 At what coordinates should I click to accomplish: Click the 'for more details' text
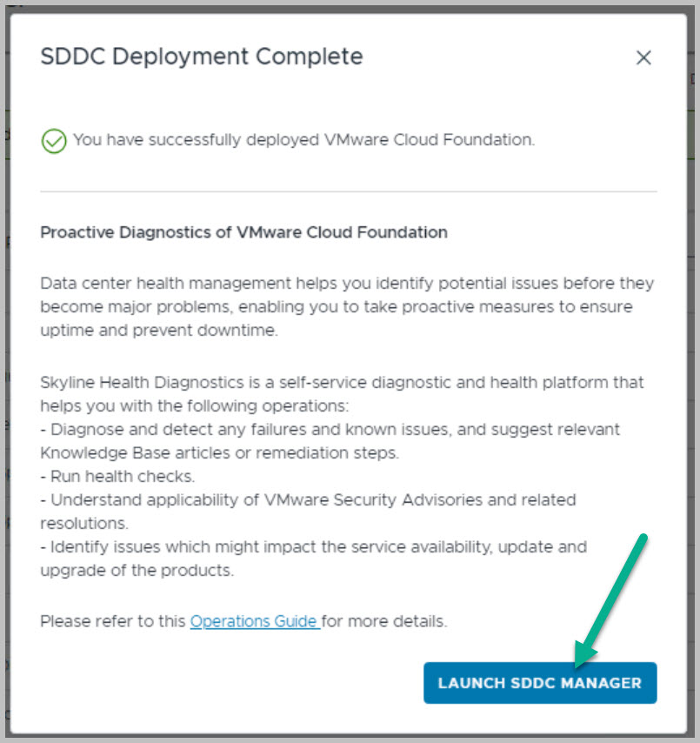pos(386,621)
